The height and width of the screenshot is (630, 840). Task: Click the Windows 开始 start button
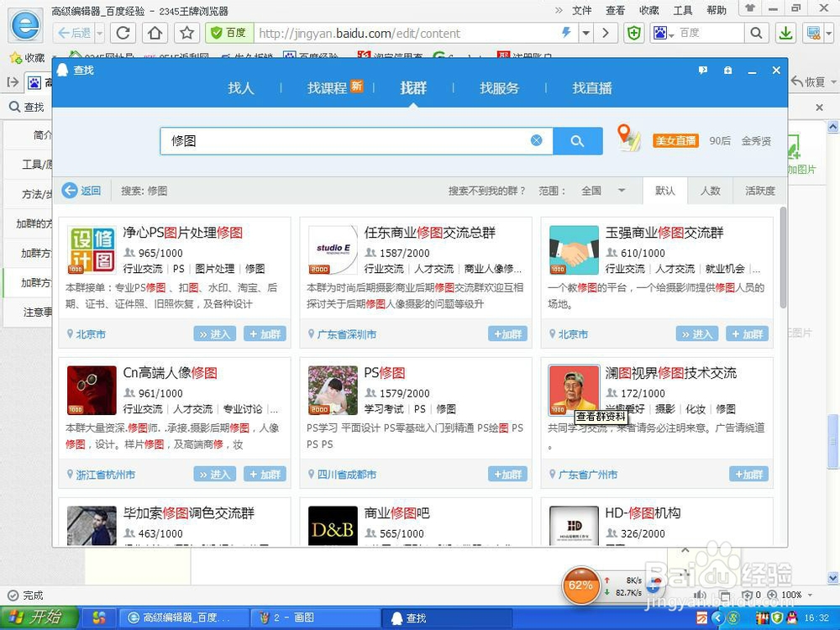[39, 617]
